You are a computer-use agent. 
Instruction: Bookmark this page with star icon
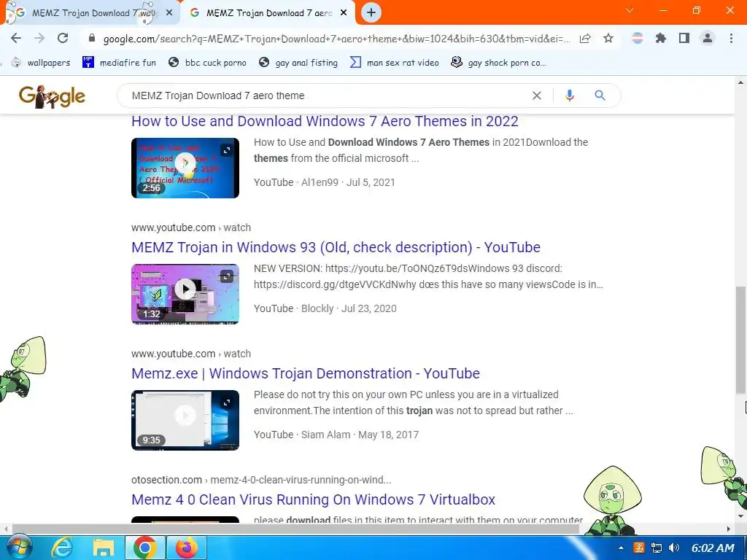tap(608, 38)
